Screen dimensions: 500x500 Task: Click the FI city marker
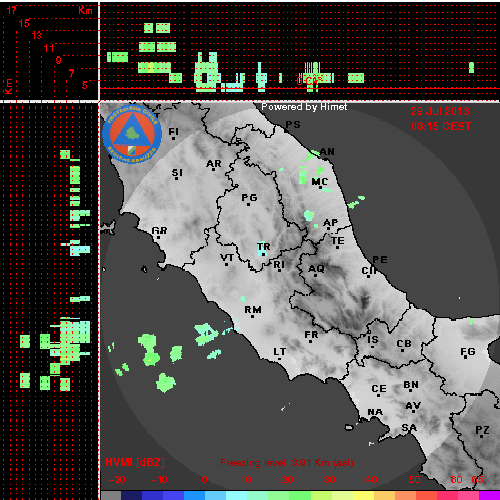[173, 138]
